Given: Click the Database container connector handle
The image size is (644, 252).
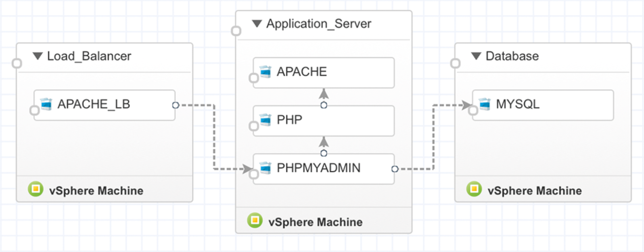Looking at the screenshot, I should (x=455, y=63).
